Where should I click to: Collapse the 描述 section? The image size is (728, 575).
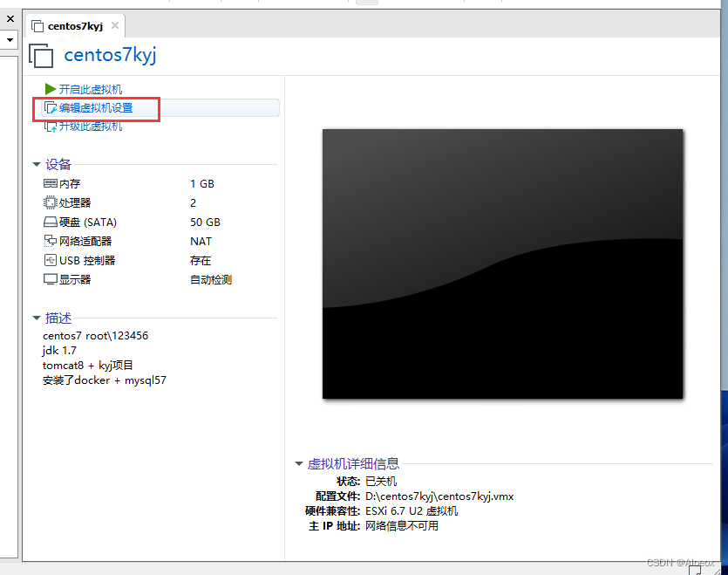(x=37, y=318)
